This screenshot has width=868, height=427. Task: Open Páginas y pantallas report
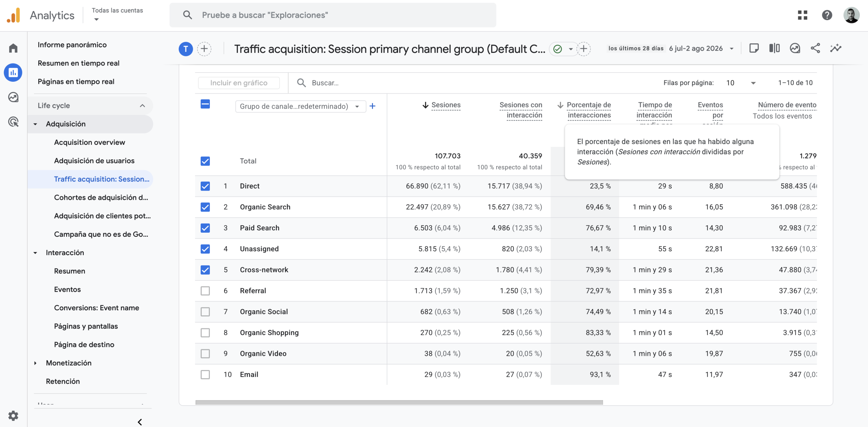tap(86, 326)
